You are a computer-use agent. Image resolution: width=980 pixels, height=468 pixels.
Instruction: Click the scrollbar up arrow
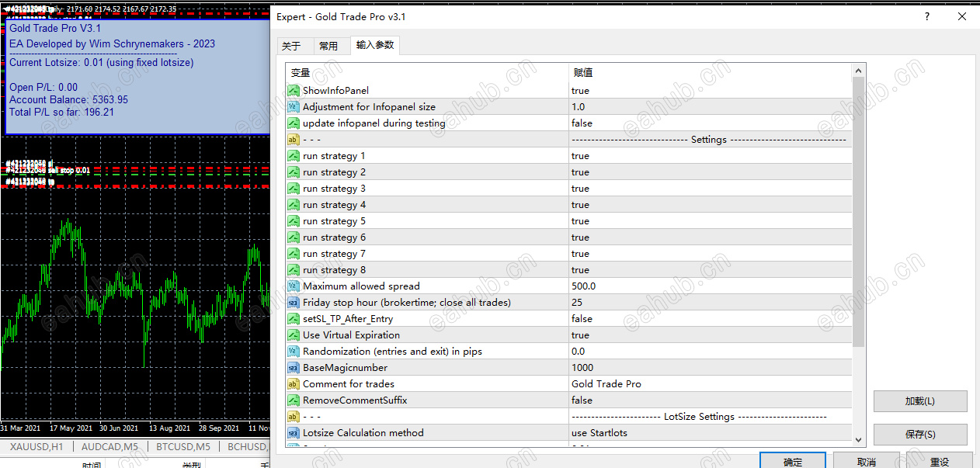[x=858, y=71]
